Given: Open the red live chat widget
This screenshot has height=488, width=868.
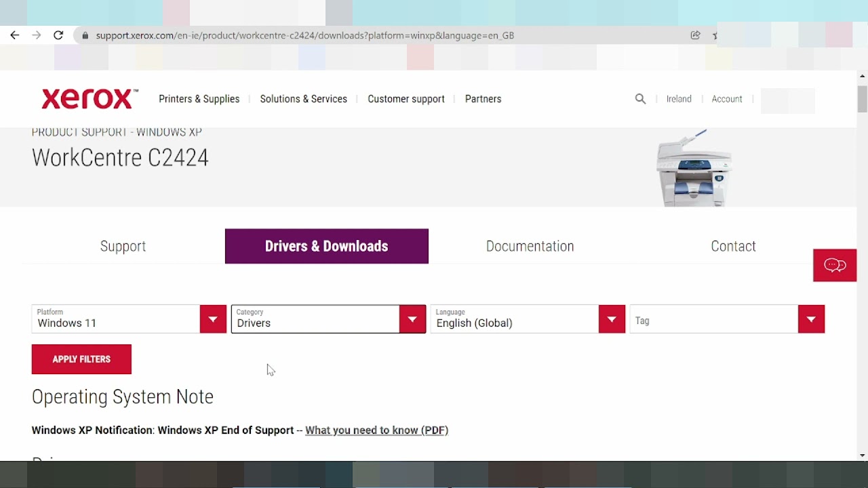Looking at the screenshot, I should (835, 265).
